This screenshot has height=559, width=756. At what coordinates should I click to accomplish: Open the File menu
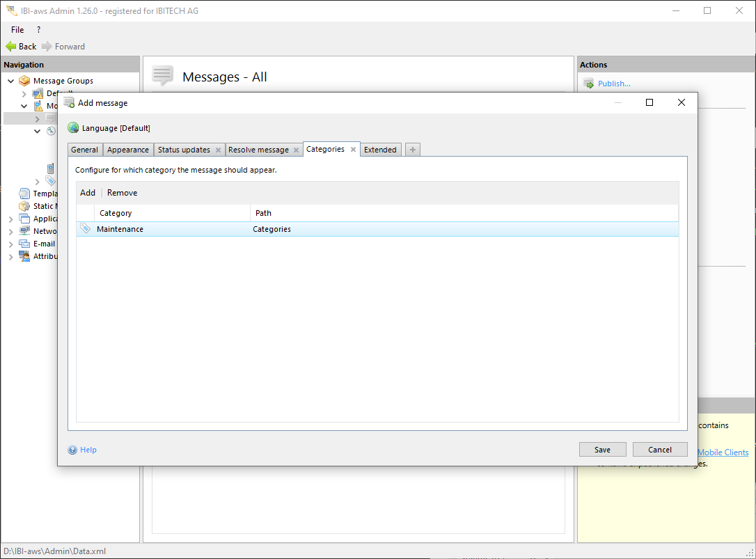(x=17, y=30)
